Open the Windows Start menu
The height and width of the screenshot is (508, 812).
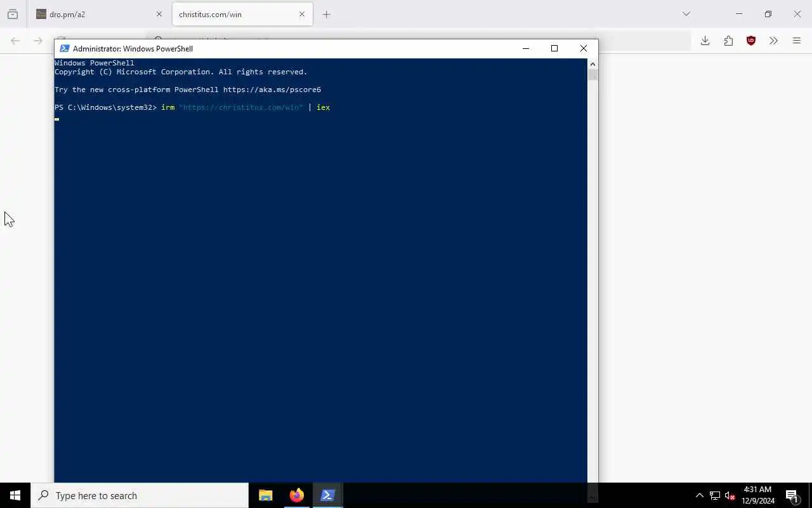pyautogui.click(x=15, y=495)
